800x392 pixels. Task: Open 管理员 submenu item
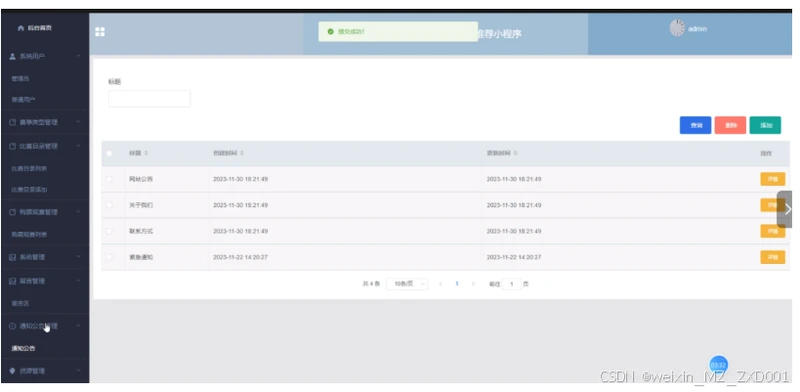(x=20, y=79)
